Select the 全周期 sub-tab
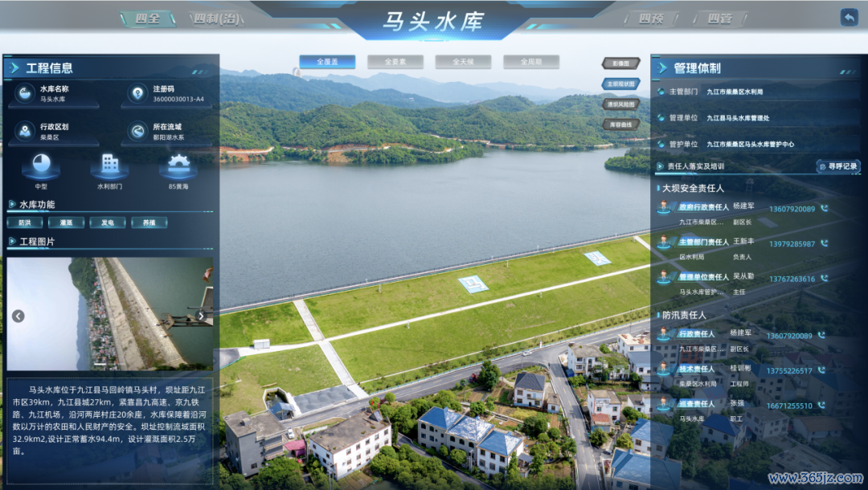 pos(531,62)
